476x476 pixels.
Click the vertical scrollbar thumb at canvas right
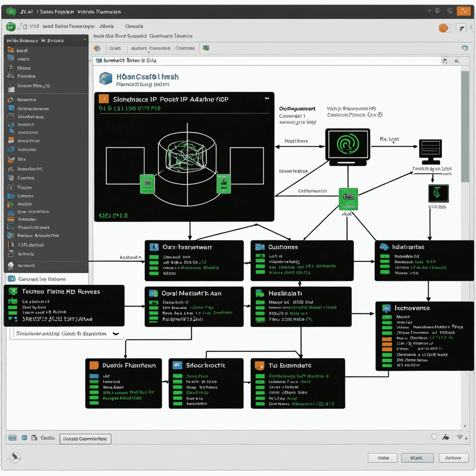(x=465, y=127)
